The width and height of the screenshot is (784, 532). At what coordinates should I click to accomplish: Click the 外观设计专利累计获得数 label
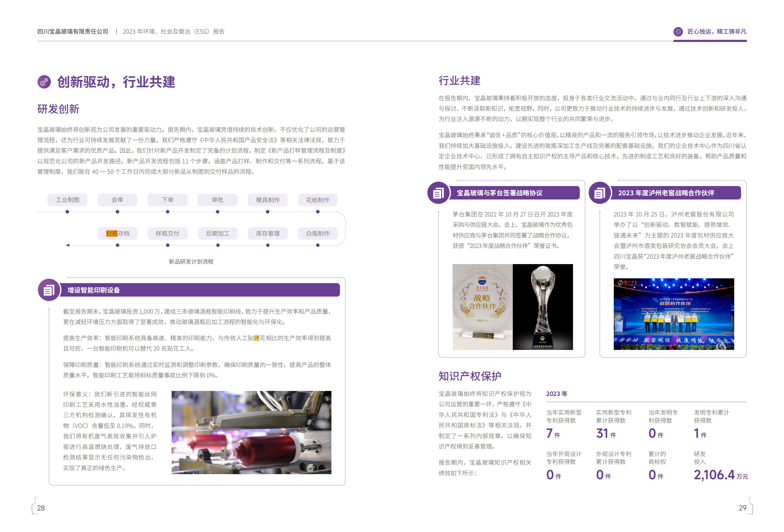click(614, 458)
